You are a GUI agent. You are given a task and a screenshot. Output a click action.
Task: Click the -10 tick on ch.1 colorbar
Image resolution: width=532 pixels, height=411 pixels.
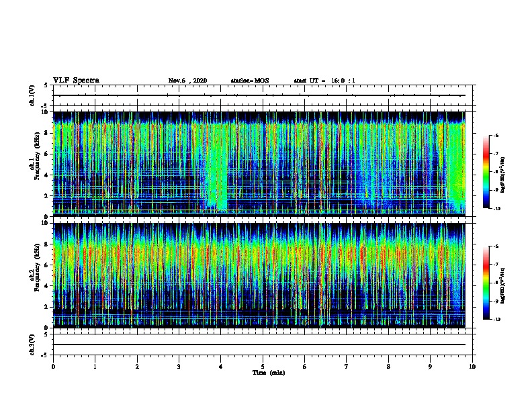tap(496, 209)
